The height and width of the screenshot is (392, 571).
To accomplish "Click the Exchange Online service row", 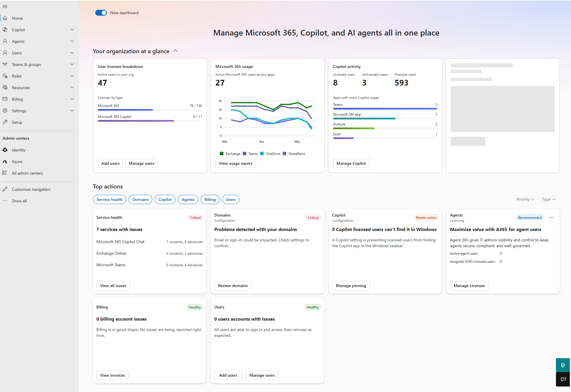I will [x=149, y=253].
